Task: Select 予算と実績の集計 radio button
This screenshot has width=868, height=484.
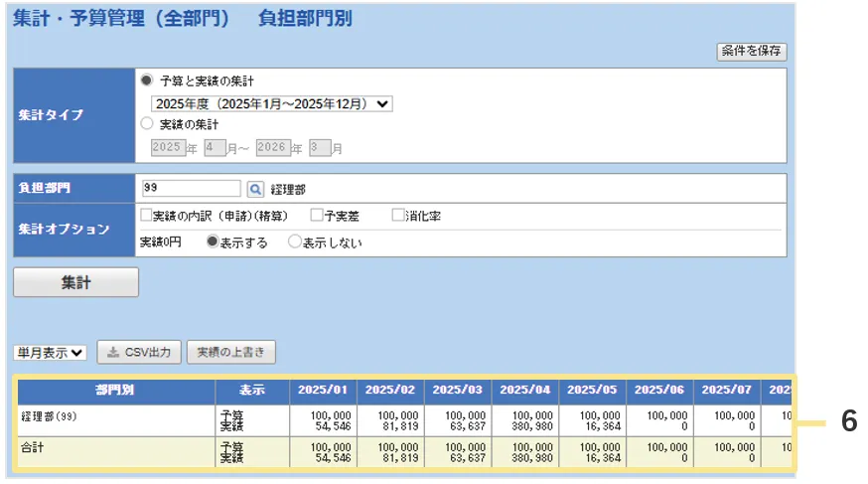Action: [147, 81]
